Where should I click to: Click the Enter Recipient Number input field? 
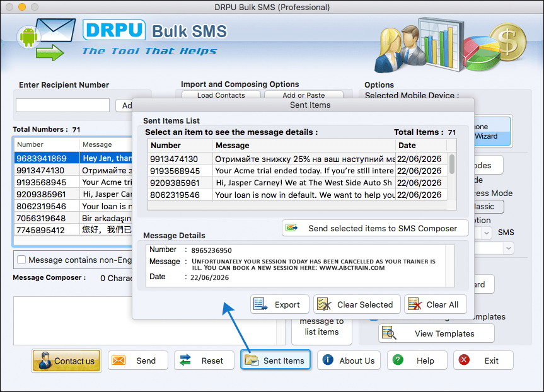[x=62, y=105]
